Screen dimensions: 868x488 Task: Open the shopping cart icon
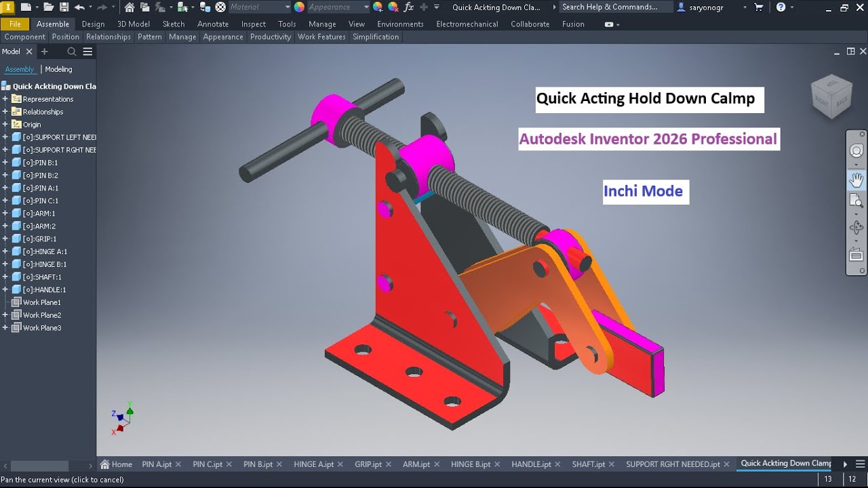click(x=759, y=7)
